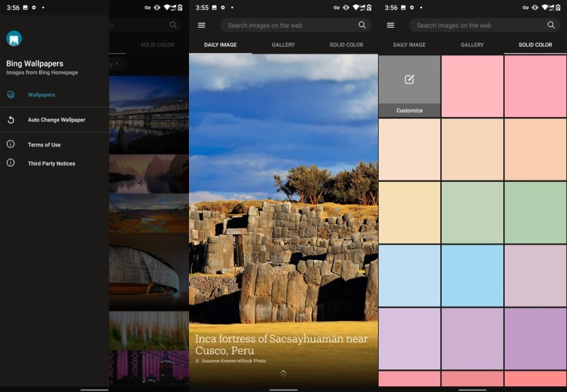
Task: Open the Inca fortress daily image
Action: (283, 220)
